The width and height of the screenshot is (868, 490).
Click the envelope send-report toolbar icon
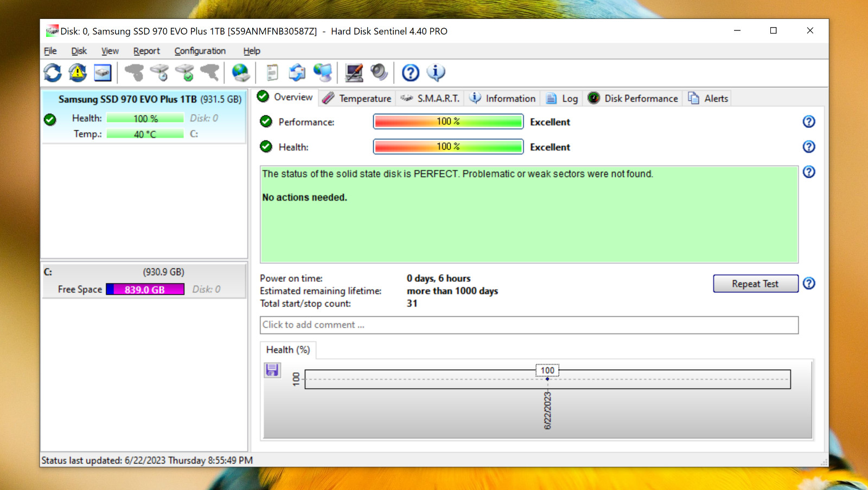[x=297, y=72]
